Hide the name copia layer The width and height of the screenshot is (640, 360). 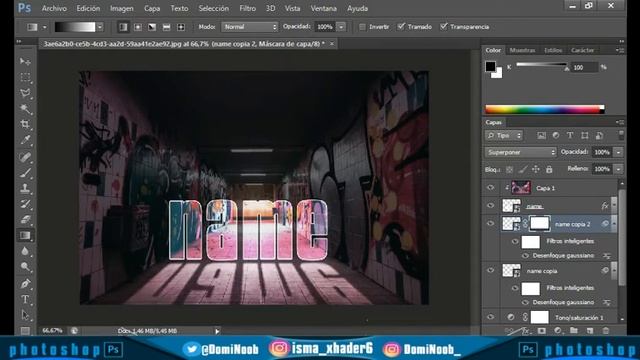[x=491, y=270]
